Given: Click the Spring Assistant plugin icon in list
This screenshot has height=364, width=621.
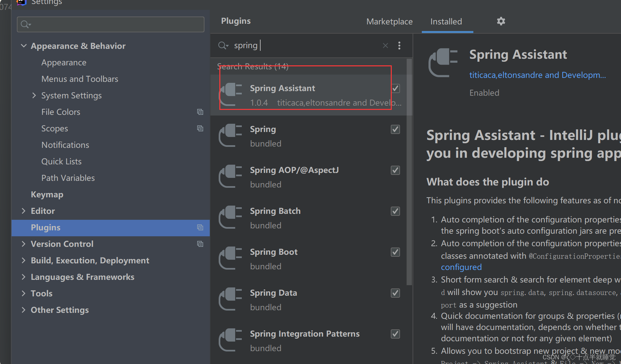Looking at the screenshot, I should 231,95.
